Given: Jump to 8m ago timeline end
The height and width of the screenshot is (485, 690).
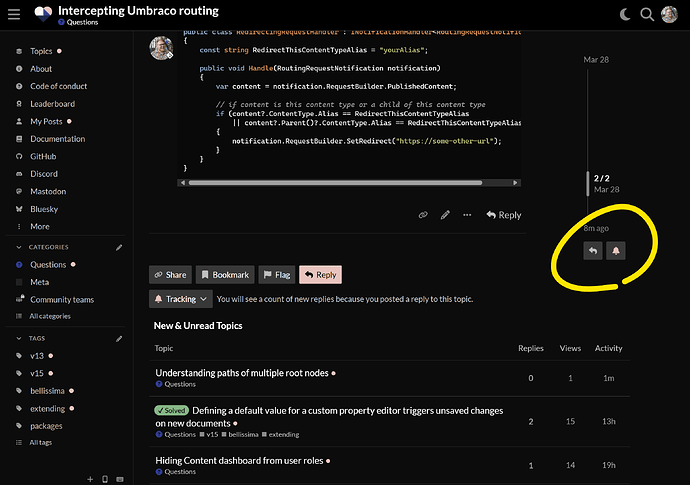Looking at the screenshot, I should (x=596, y=228).
